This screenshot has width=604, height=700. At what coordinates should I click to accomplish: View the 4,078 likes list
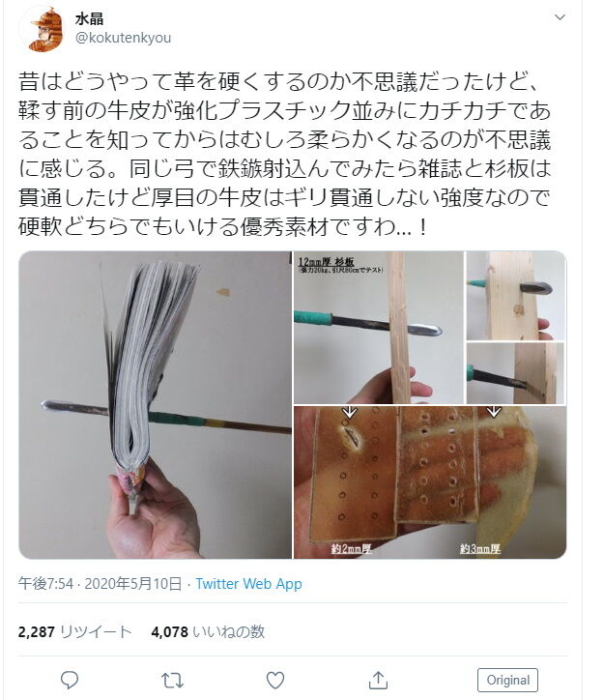[x=208, y=632]
